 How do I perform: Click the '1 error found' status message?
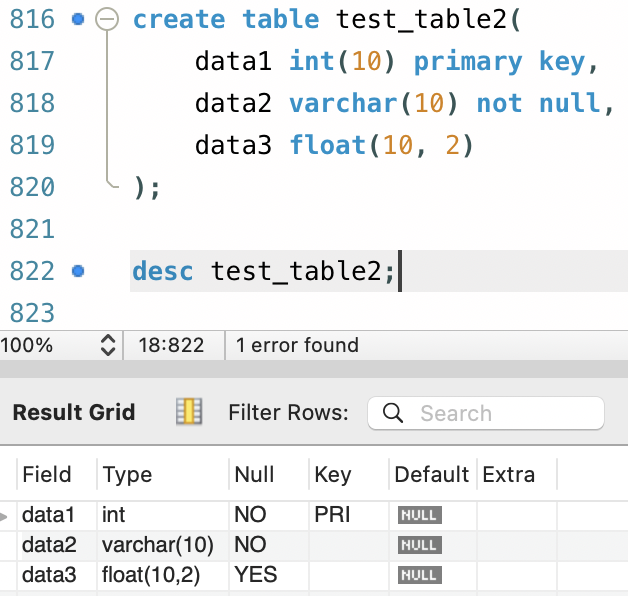tap(297, 345)
